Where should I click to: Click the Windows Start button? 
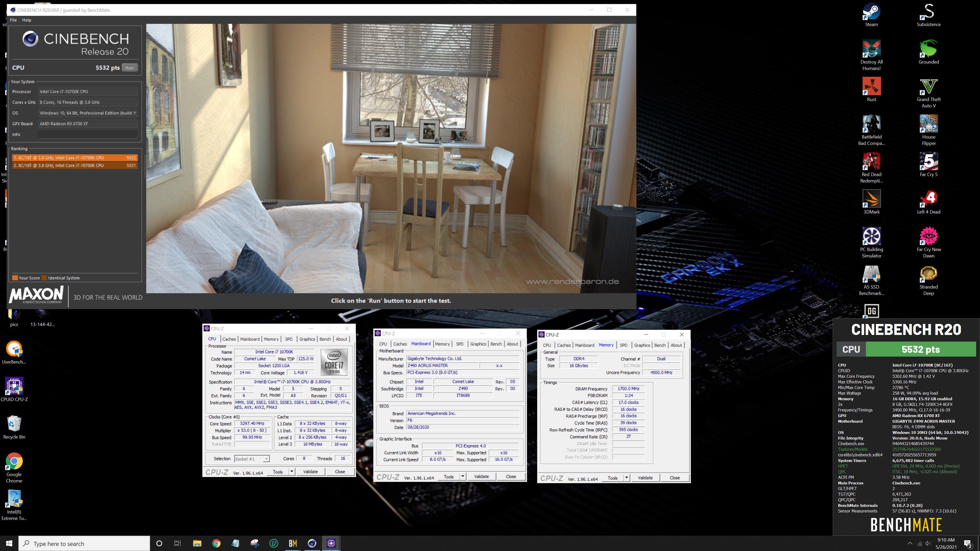click(9, 543)
